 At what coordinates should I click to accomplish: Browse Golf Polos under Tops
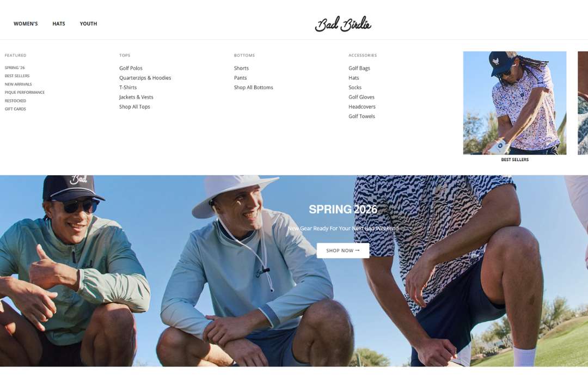(x=131, y=68)
